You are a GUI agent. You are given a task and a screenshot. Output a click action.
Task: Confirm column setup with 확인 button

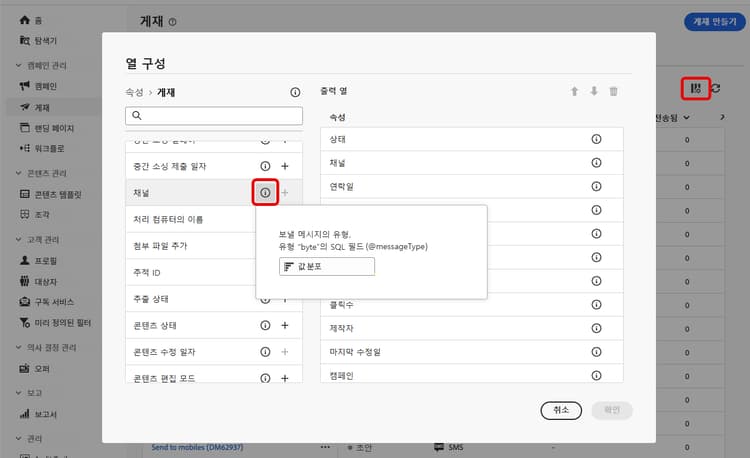pos(612,410)
